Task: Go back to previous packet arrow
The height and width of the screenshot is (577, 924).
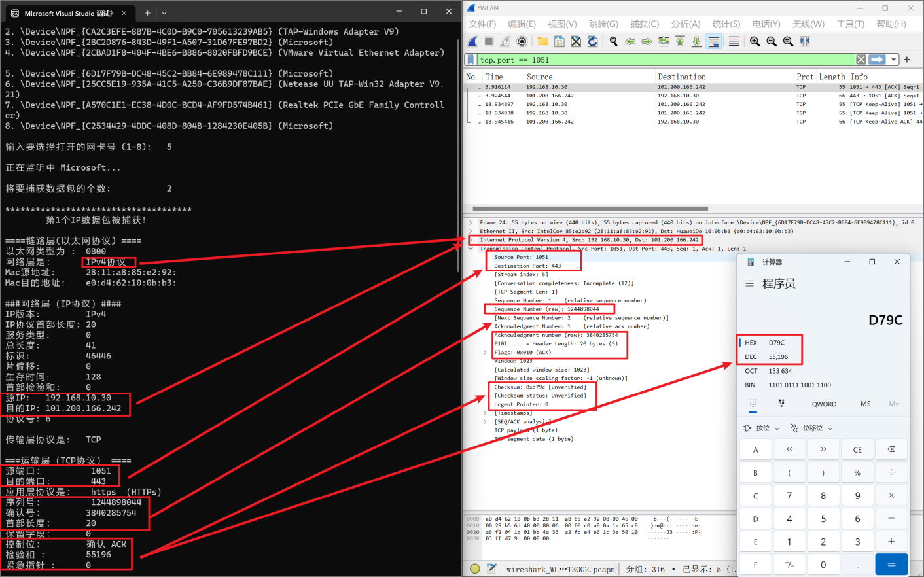Action: click(x=630, y=41)
